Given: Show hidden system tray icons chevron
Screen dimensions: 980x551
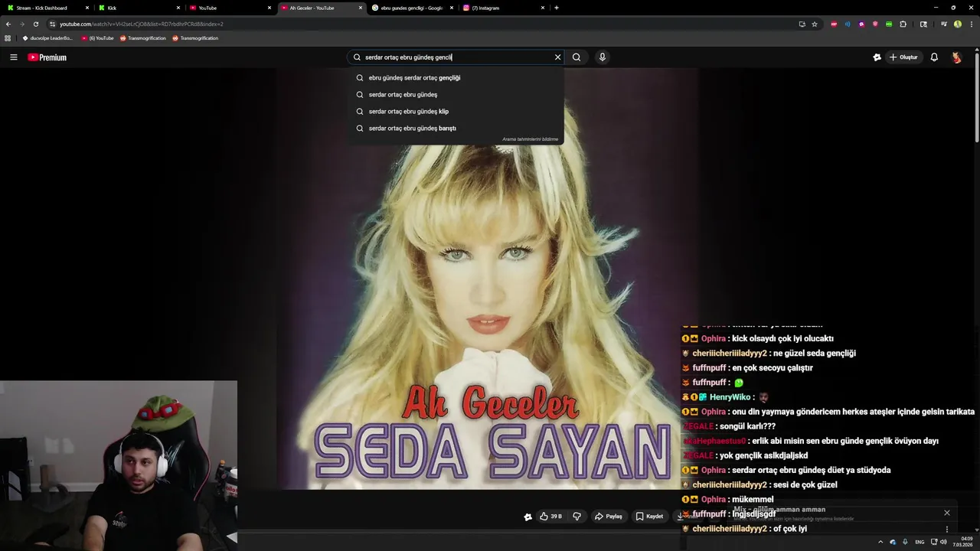Looking at the screenshot, I should (x=880, y=542).
